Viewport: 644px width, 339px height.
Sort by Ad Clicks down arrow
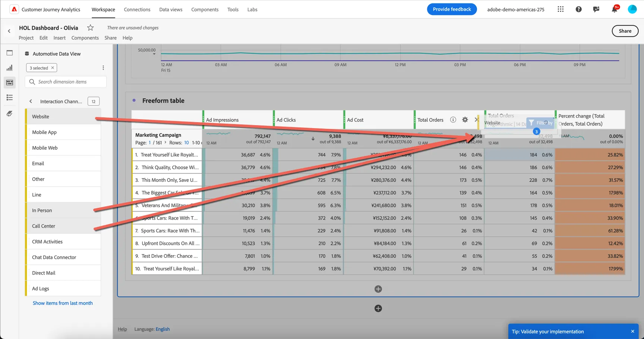(x=313, y=139)
